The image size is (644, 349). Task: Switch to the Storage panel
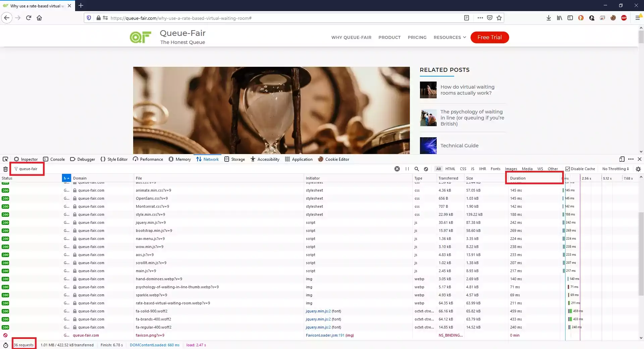(x=238, y=159)
